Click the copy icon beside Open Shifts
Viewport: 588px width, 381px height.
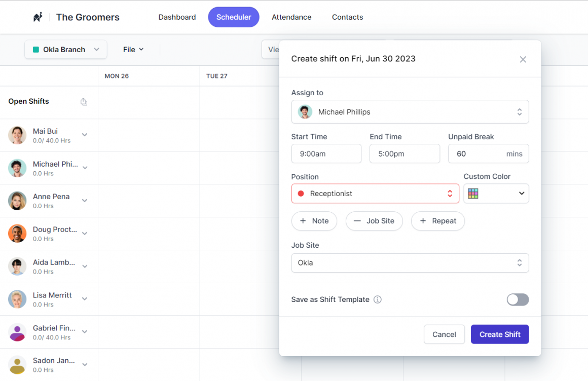click(x=84, y=102)
